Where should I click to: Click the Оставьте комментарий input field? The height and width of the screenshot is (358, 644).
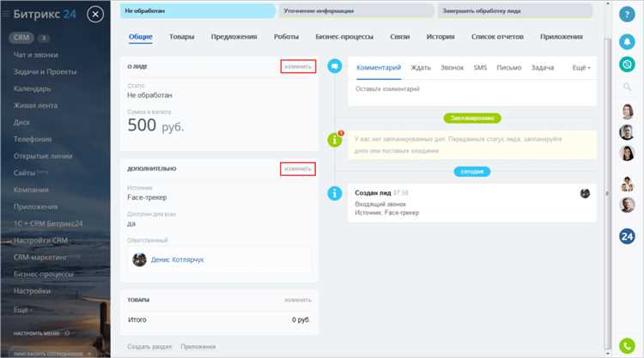472,89
